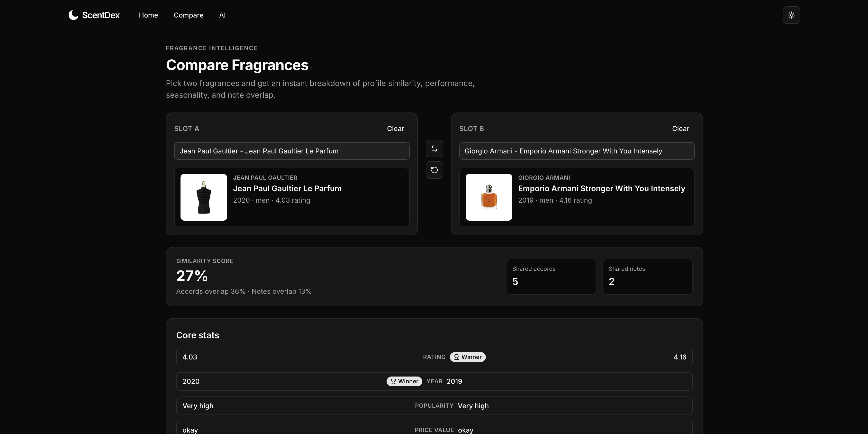The image size is (868, 434).
Task: Open the Slot A fragrance search combo box
Action: point(291,151)
